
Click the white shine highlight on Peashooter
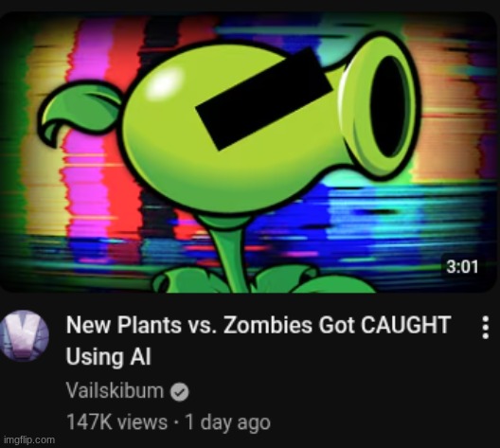pyautogui.click(x=168, y=80)
